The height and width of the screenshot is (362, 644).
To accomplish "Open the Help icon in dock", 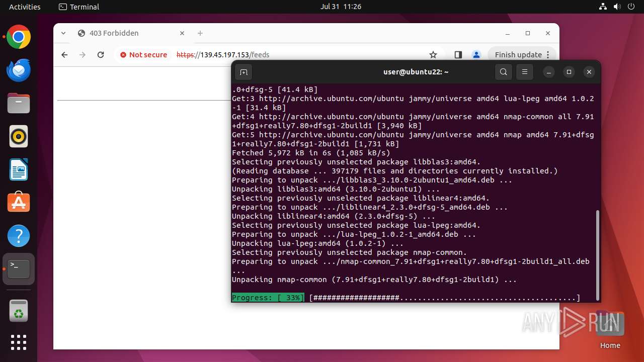I will 19,236.
